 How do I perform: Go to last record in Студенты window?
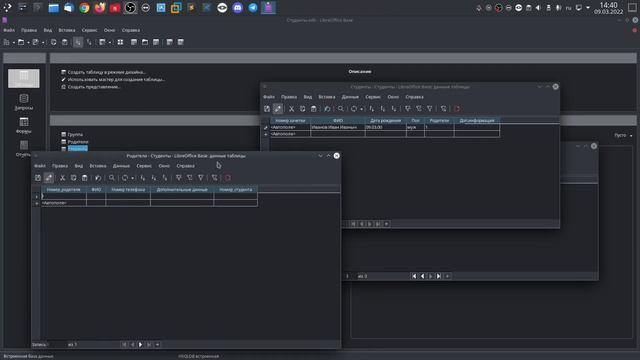378,224
